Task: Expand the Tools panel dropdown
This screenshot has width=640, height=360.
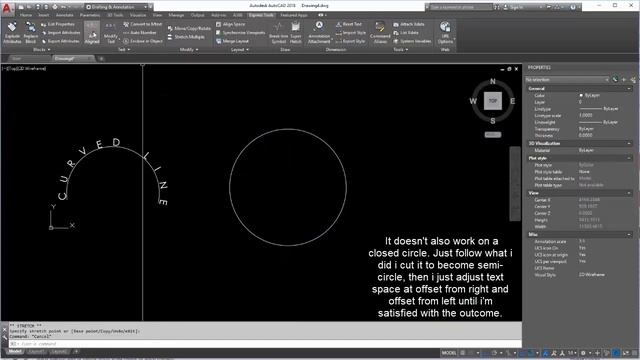Action: [x=400, y=49]
